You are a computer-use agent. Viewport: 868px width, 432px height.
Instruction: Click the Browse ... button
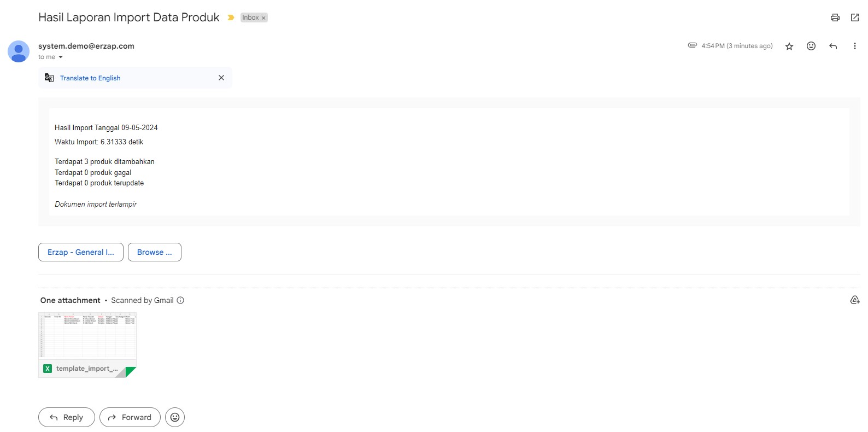[x=155, y=252]
